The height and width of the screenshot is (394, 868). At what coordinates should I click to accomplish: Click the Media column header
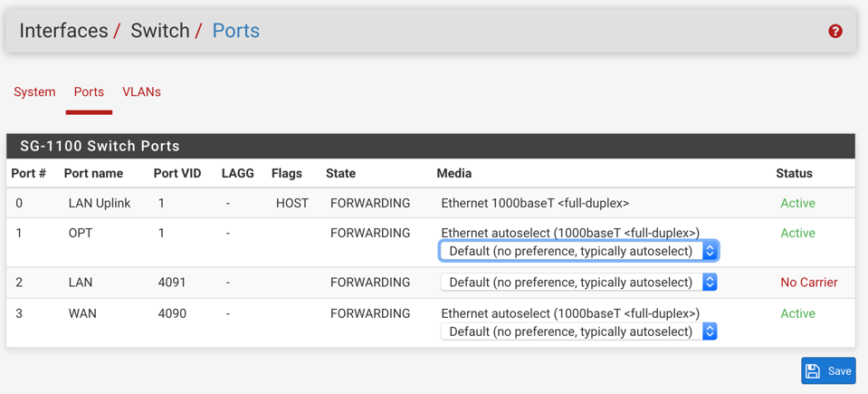click(x=453, y=173)
